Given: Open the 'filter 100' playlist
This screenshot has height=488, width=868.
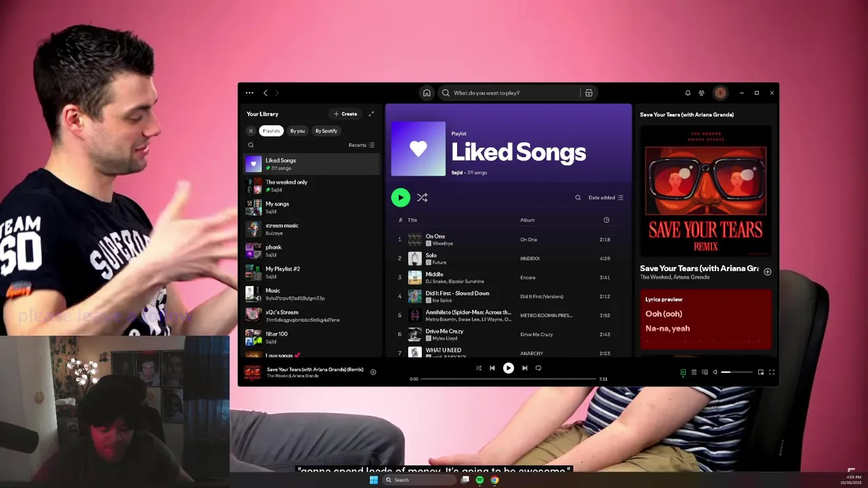Looking at the screenshot, I should 312,338.
